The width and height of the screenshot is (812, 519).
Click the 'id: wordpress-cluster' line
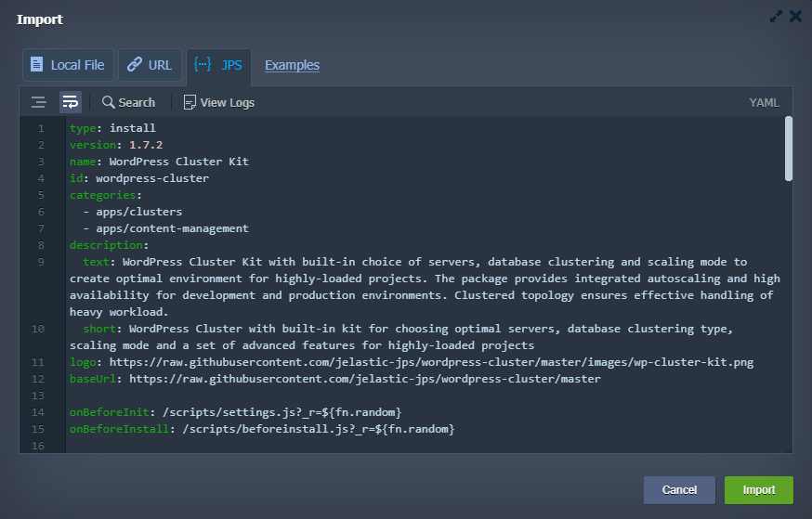(139, 178)
